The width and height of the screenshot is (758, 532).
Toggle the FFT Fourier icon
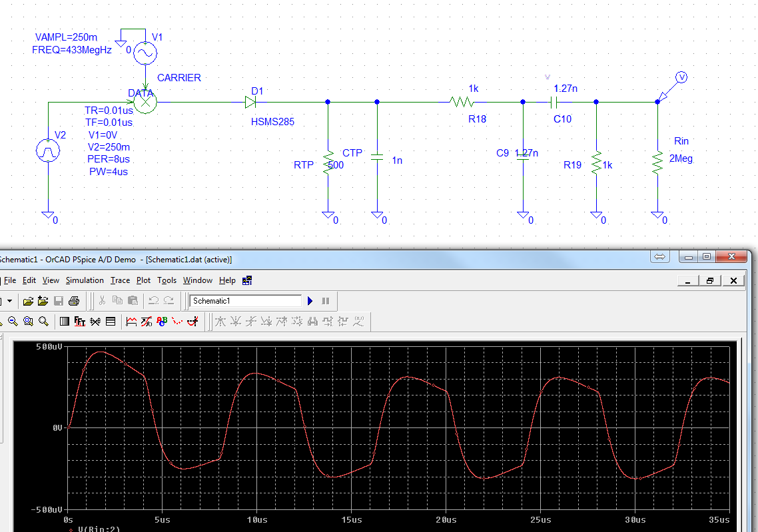coord(80,322)
